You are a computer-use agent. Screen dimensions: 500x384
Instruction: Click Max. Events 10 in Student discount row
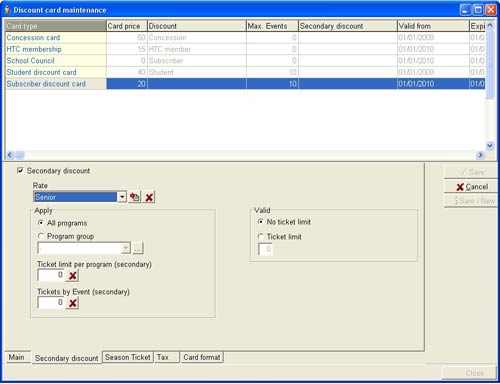pyautogui.click(x=272, y=72)
